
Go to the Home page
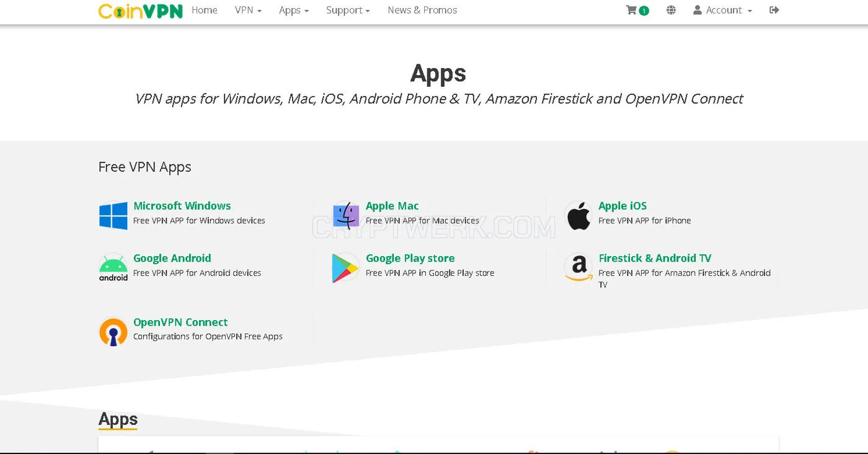pyautogui.click(x=205, y=10)
